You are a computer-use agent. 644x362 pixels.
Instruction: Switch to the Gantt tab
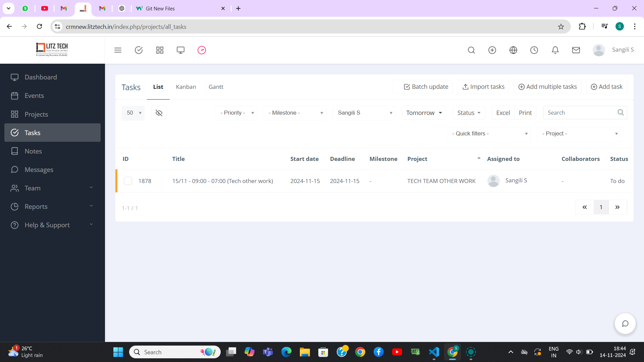pyautogui.click(x=216, y=87)
